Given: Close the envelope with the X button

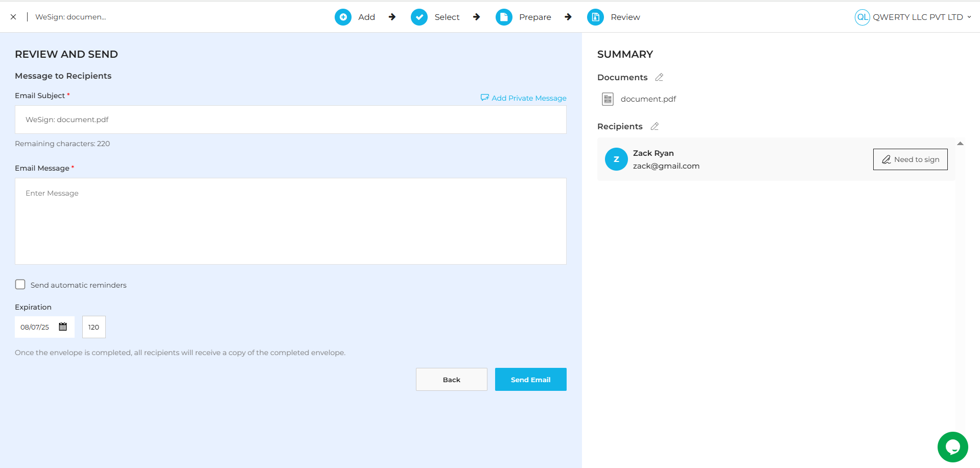Looking at the screenshot, I should pyautogui.click(x=13, y=17).
